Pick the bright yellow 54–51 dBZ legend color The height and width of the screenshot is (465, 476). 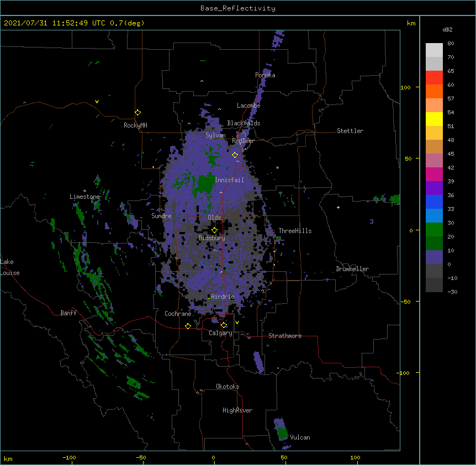(434, 119)
